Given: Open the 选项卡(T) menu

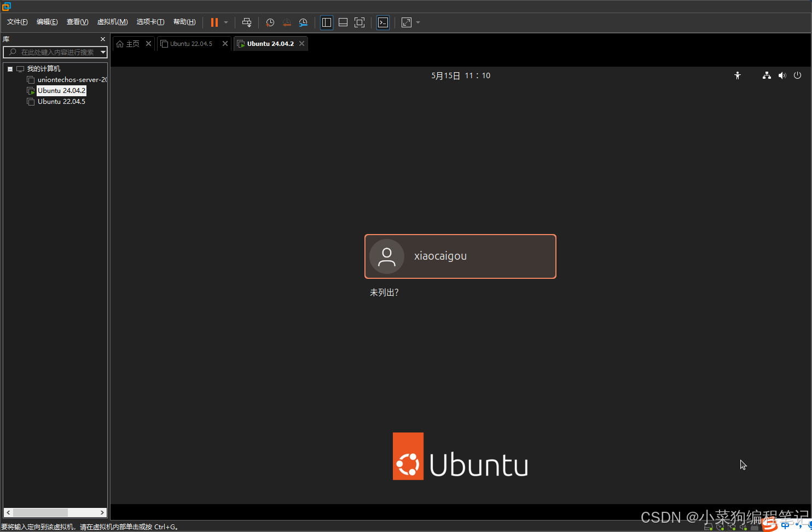Looking at the screenshot, I should (150, 22).
